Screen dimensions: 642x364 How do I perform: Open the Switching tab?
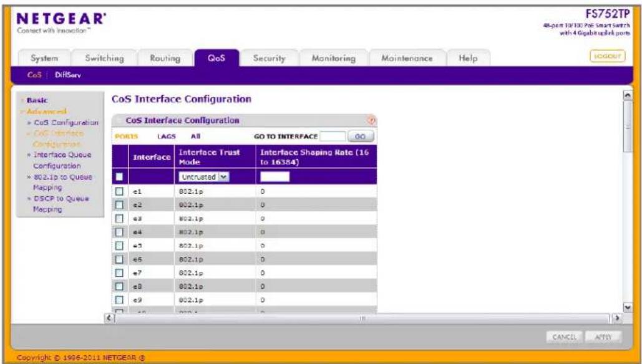104,58
